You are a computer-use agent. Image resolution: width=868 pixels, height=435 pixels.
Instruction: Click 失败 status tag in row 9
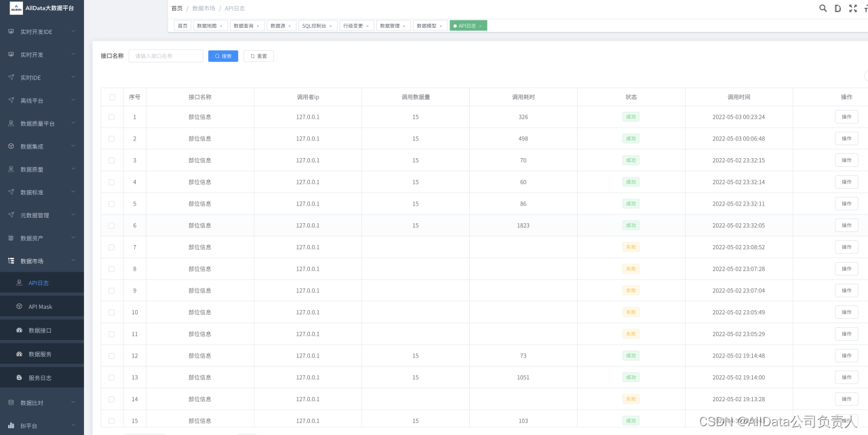point(631,290)
